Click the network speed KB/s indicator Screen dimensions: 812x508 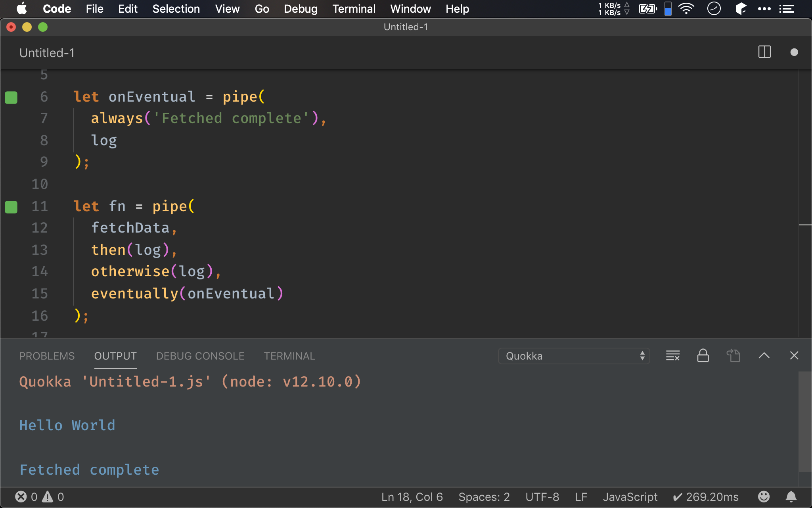pyautogui.click(x=614, y=9)
